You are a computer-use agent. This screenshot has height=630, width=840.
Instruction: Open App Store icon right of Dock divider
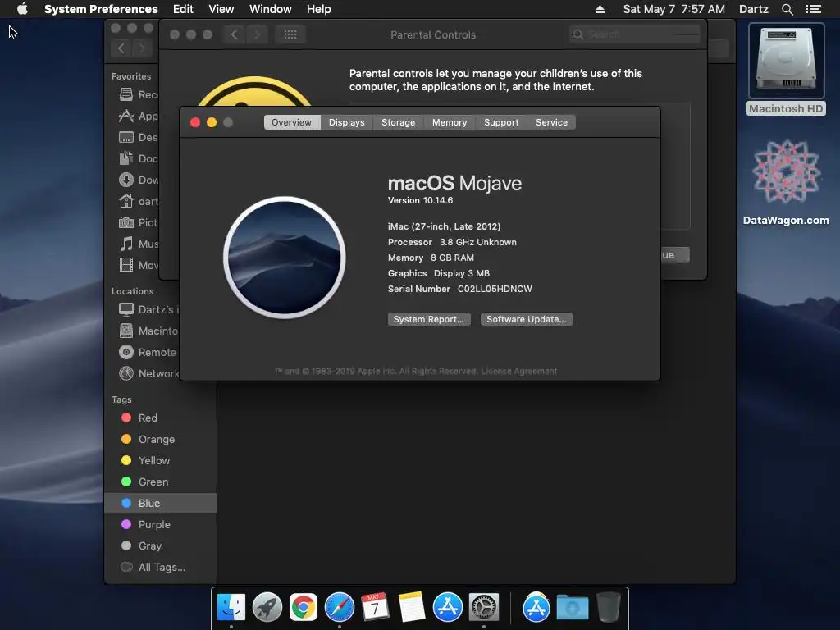pyautogui.click(x=536, y=608)
